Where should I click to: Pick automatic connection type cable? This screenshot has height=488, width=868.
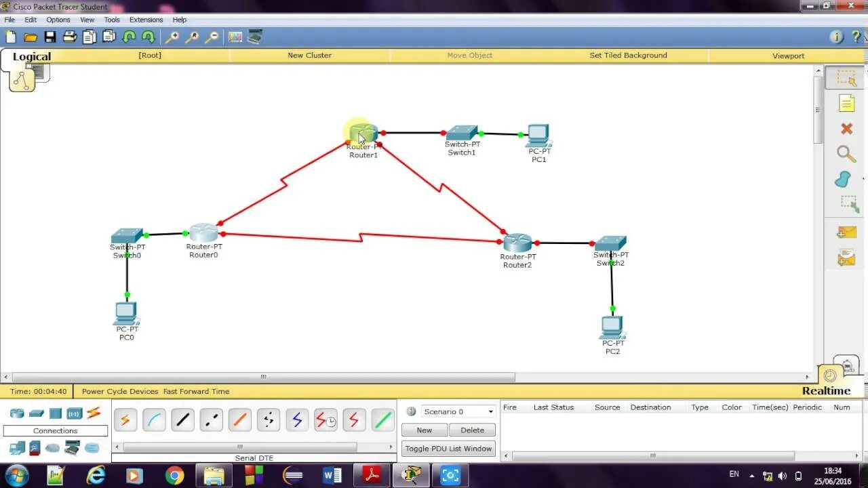pos(125,420)
